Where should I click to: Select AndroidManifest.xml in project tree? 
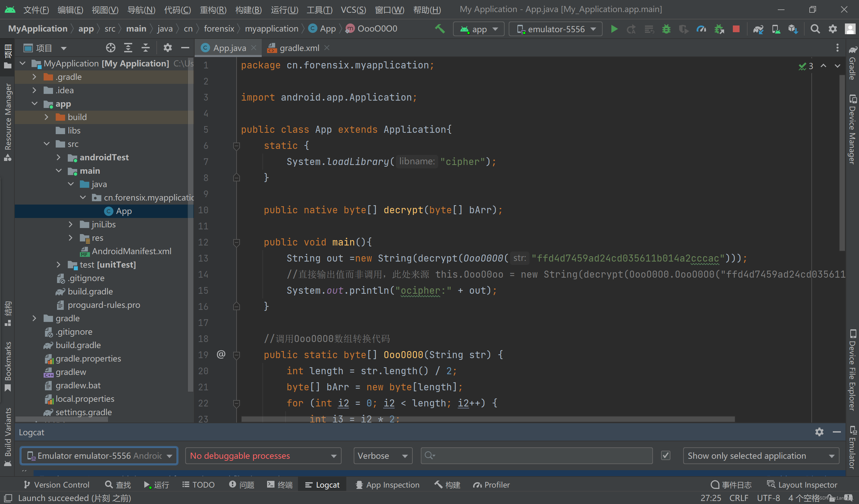point(132,251)
